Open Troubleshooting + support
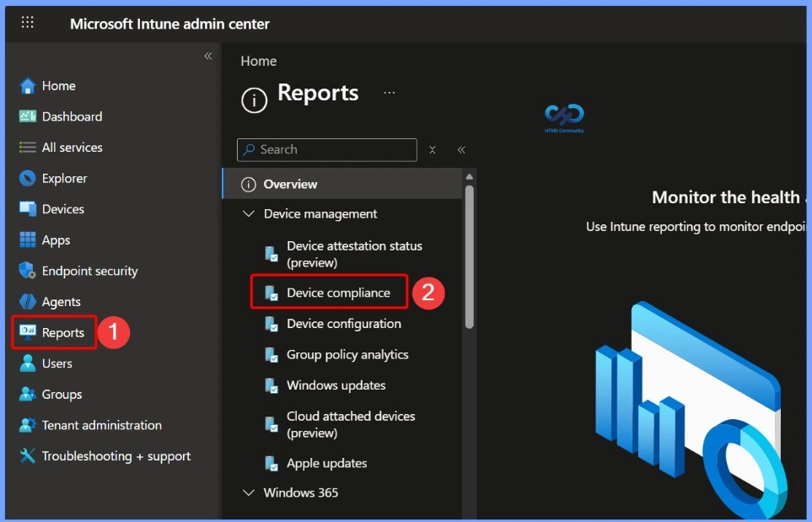Image resolution: width=812 pixels, height=522 pixels. pos(116,456)
